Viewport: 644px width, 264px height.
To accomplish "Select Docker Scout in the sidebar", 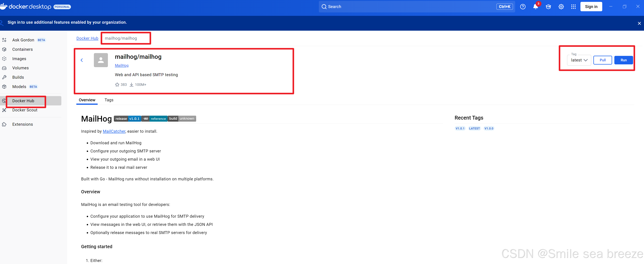I will click(25, 110).
